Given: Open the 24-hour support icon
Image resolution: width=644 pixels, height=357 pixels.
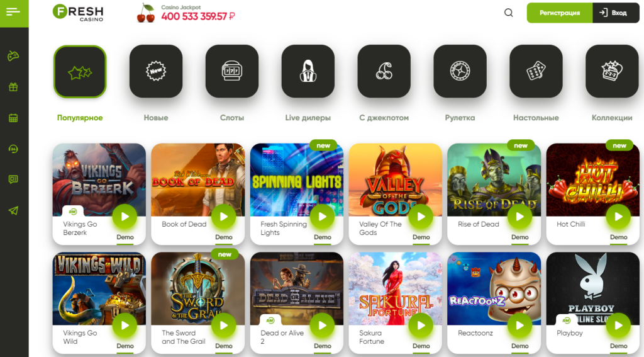Looking at the screenshot, I should 13,149.
